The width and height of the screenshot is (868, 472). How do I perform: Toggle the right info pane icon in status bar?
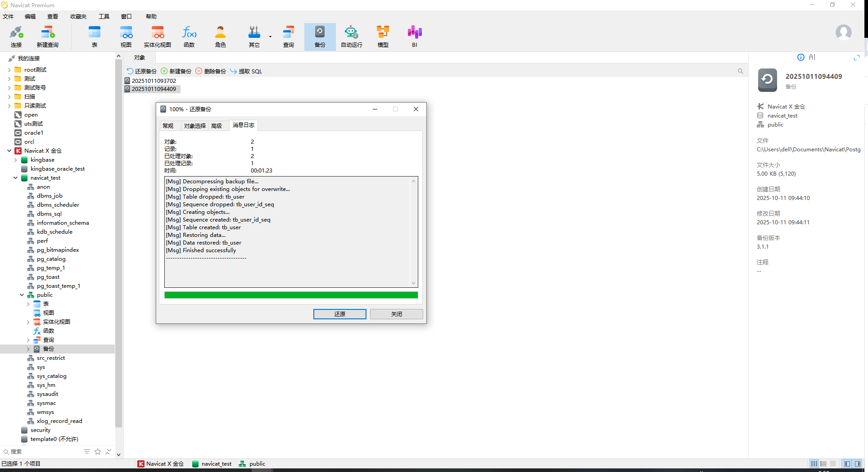click(858, 463)
